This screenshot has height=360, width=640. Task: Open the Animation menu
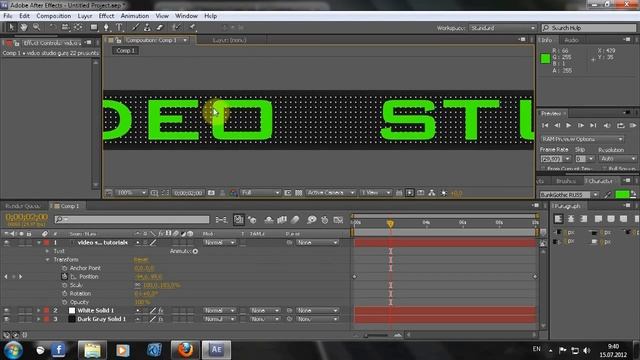[135, 16]
